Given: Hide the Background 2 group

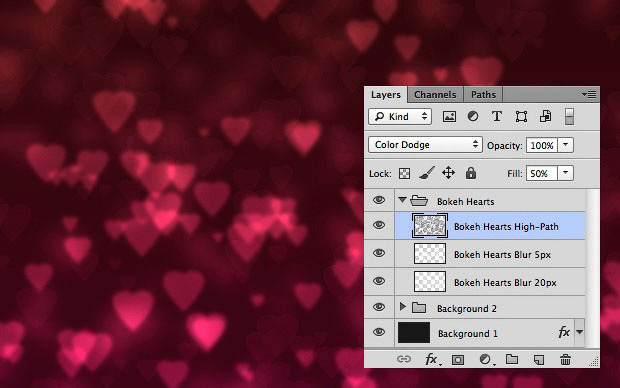Looking at the screenshot, I should tap(379, 307).
